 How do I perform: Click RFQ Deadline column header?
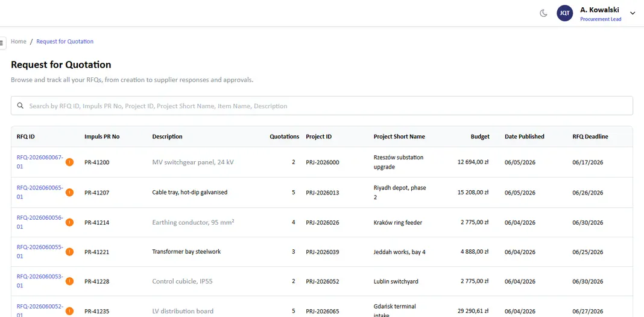click(590, 136)
